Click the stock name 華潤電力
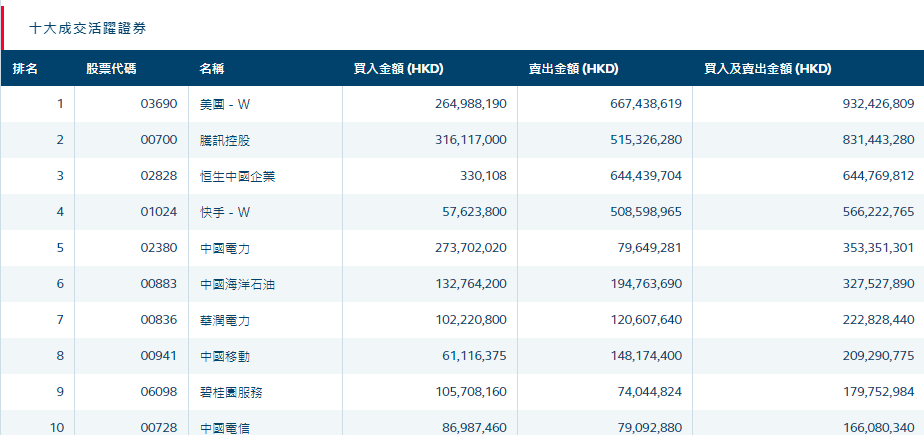Screen dimensions: 924x435 pyautogui.click(x=225, y=320)
